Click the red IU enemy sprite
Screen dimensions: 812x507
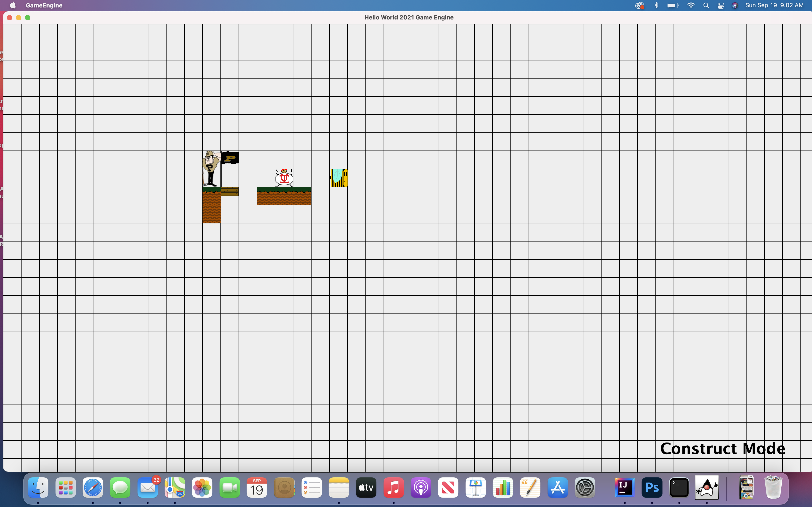tap(284, 178)
